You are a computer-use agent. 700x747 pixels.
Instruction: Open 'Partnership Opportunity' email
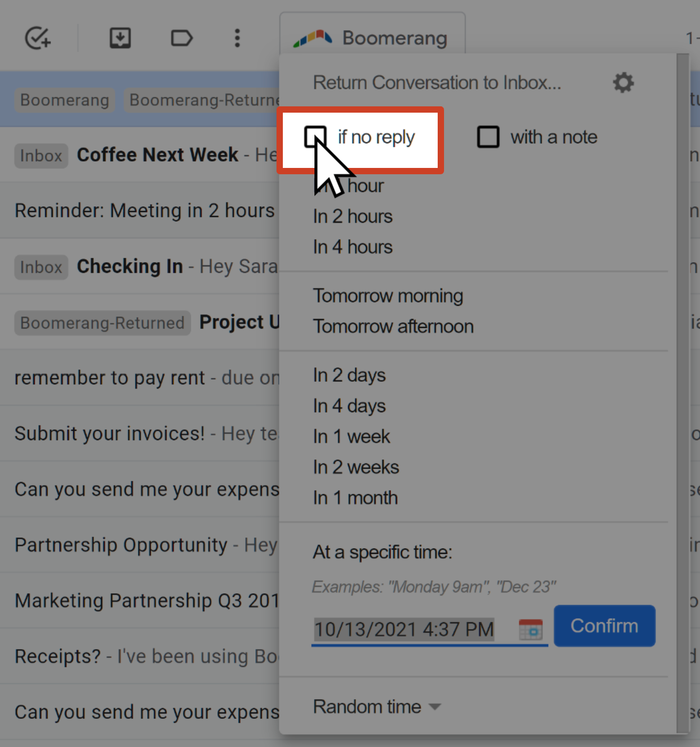[x=140, y=545]
